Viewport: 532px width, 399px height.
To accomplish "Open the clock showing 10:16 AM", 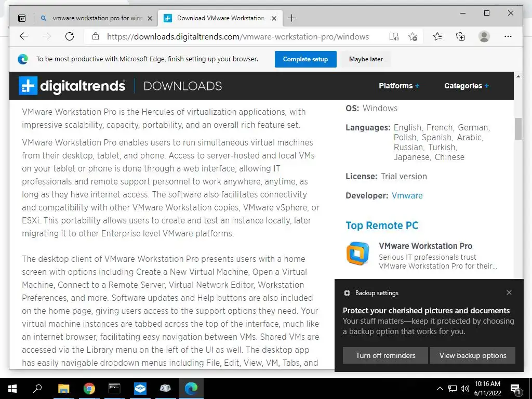I will (487, 389).
